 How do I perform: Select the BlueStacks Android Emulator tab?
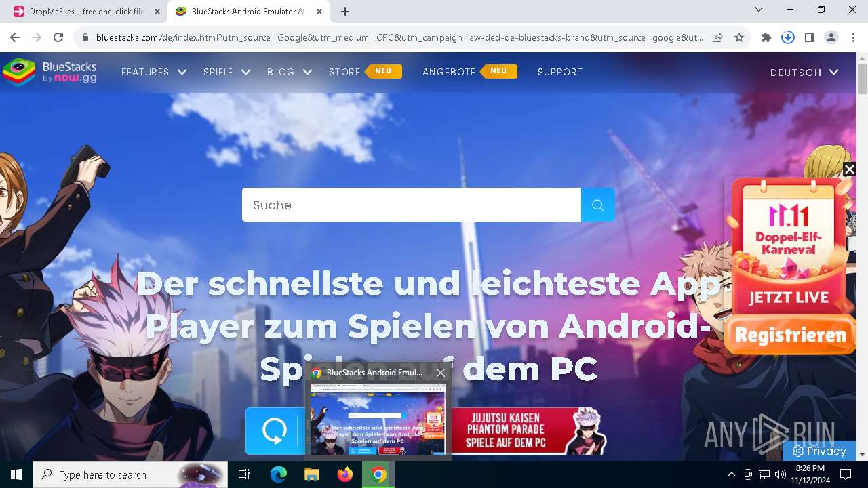click(x=240, y=12)
